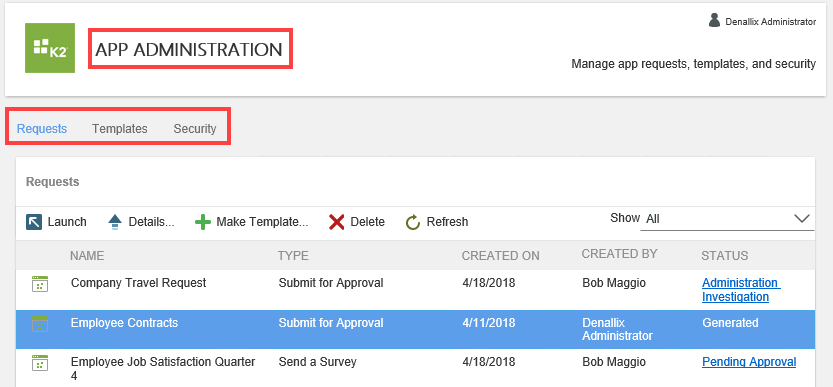Click the green K2 logo
Screen dimensions: 833x387
50,48
